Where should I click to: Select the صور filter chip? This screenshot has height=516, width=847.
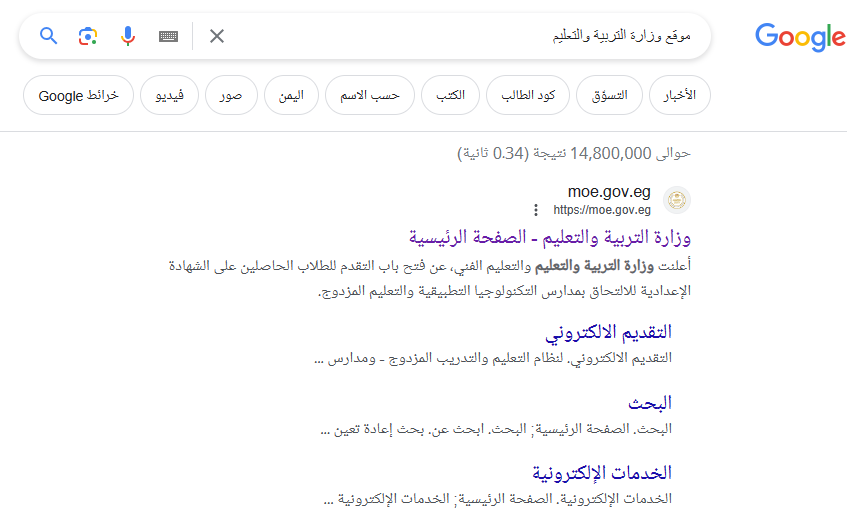(231, 95)
